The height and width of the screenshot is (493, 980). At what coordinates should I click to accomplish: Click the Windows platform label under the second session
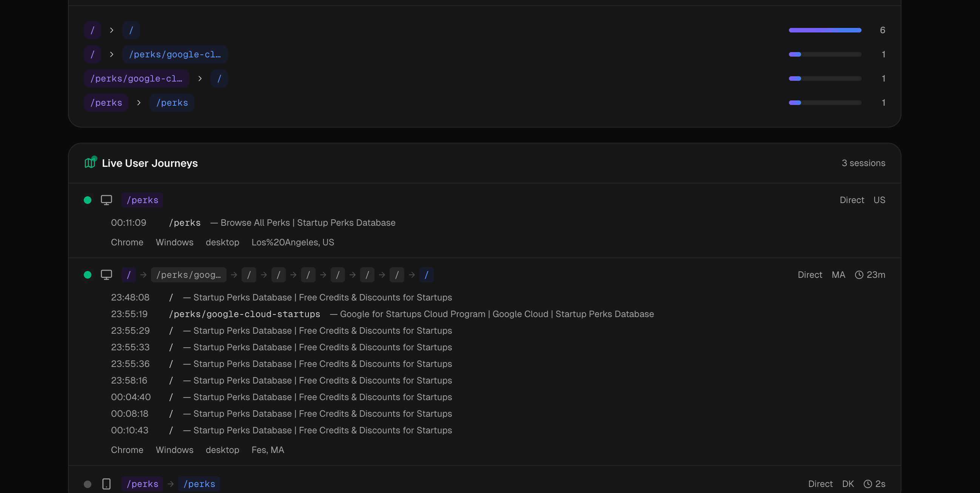pyautogui.click(x=175, y=450)
